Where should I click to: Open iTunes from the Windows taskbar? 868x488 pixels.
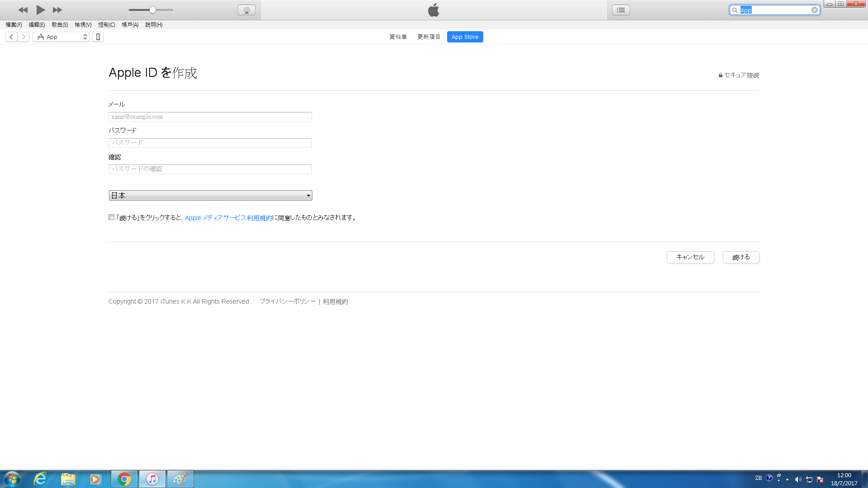click(152, 479)
